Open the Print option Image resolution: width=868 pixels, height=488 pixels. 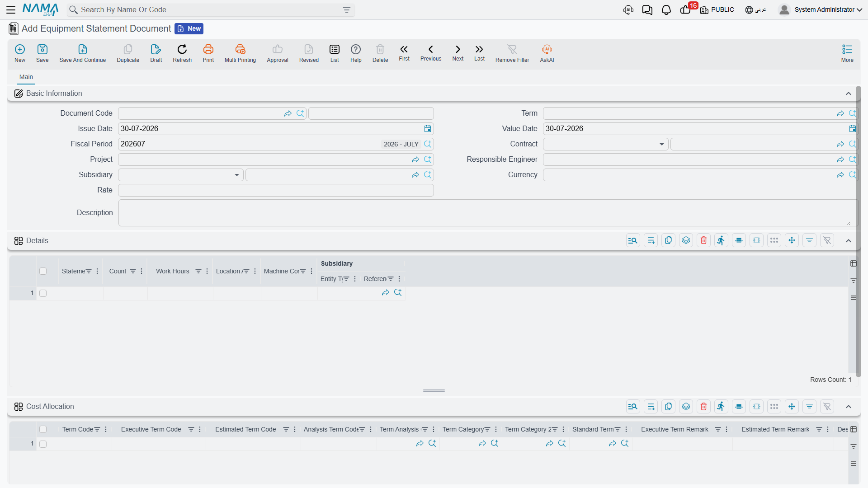(208, 53)
